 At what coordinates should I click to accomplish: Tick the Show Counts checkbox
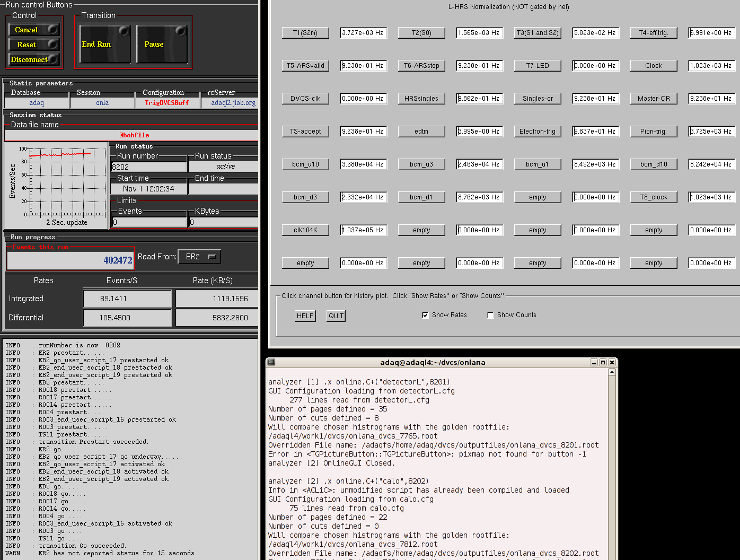[x=490, y=315]
